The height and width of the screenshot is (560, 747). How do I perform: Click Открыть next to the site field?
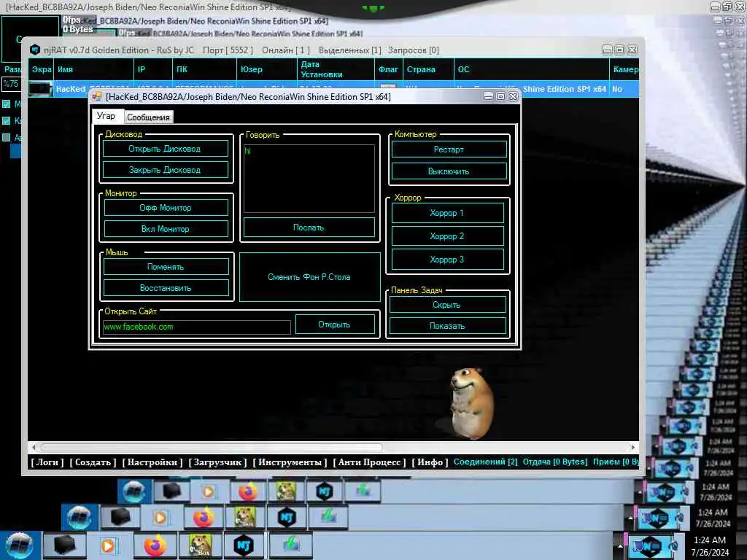coord(334,324)
